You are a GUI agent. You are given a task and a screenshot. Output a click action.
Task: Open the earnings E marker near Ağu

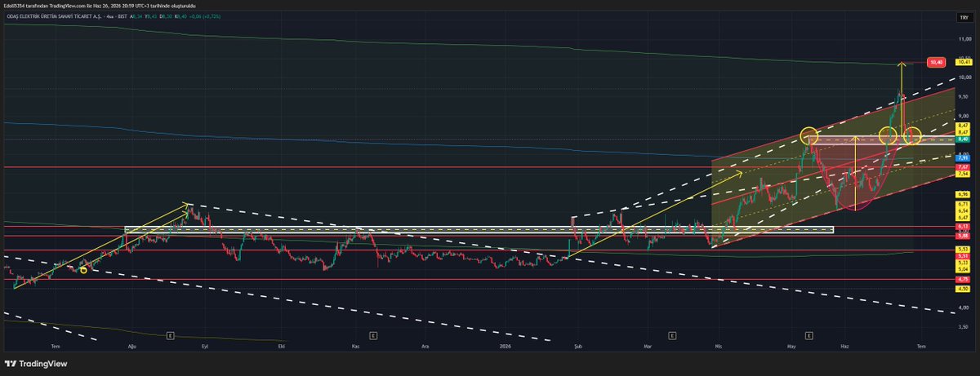coord(170,335)
